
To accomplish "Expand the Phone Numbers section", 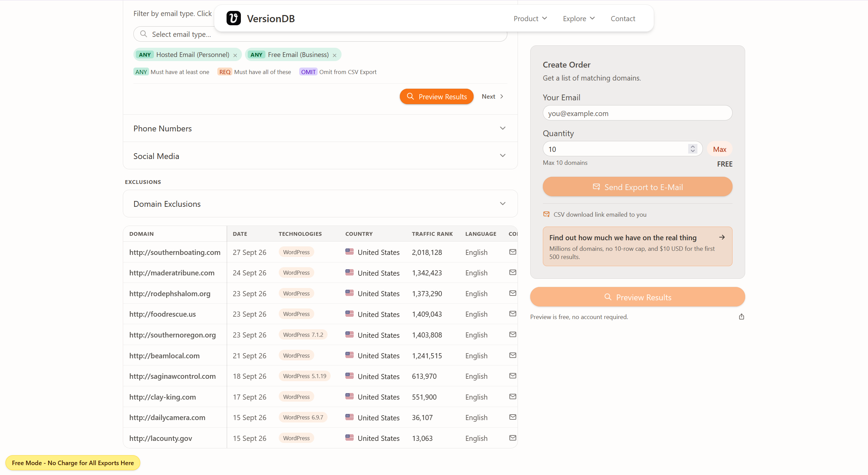I will (320, 128).
